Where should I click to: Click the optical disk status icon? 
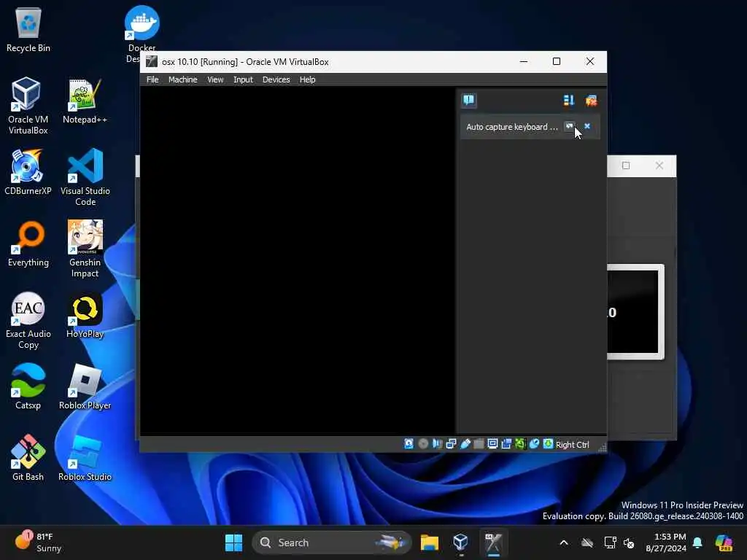pyautogui.click(x=423, y=444)
